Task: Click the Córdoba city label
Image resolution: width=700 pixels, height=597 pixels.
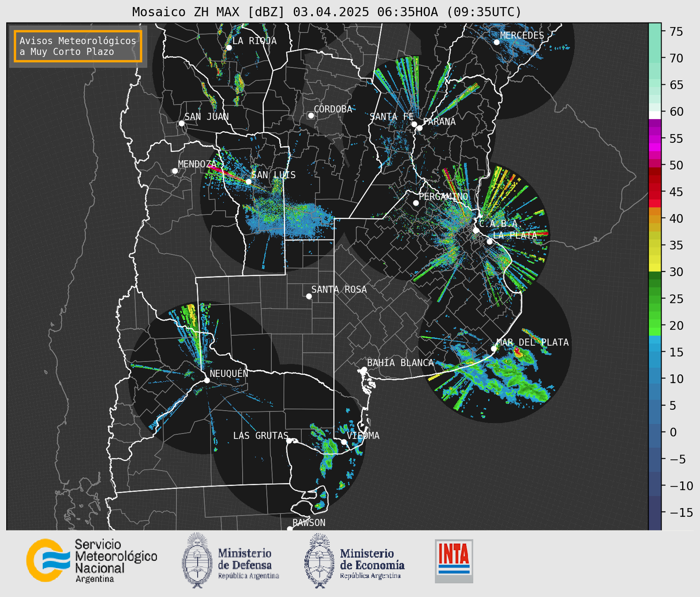Action: tap(333, 109)
